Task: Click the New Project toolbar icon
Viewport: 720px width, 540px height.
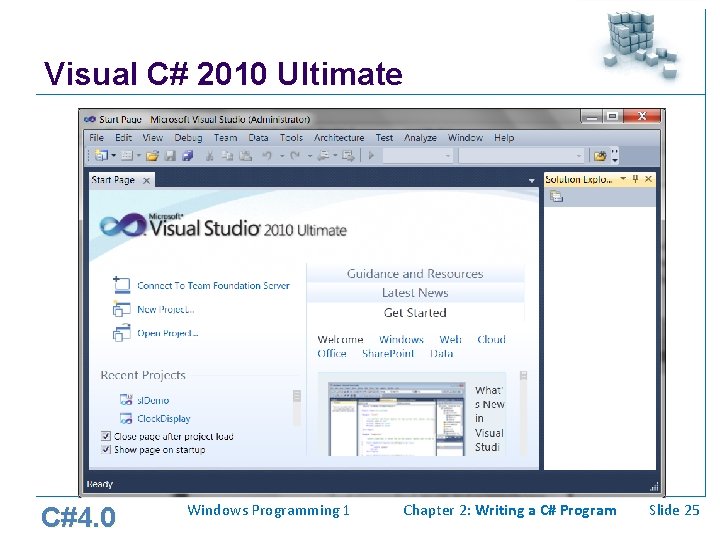Action: click(101, 156)
